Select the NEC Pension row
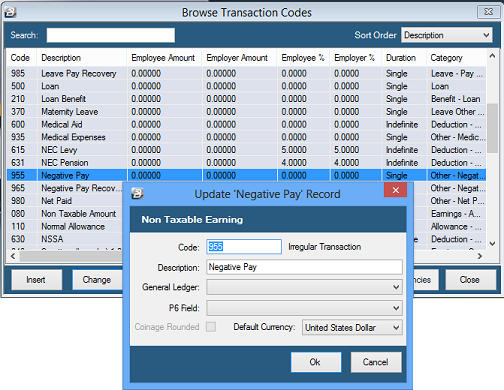 pyautogui.click(x=246, y=163)
